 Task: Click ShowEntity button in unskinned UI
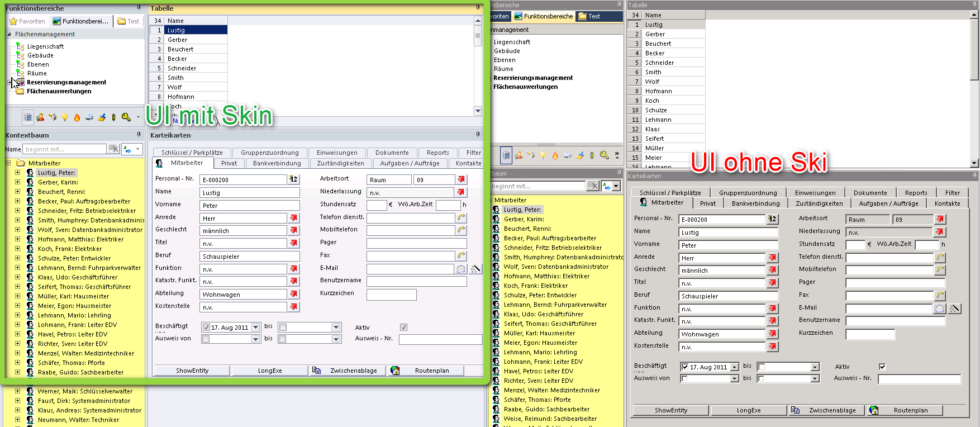click(671, 410)
